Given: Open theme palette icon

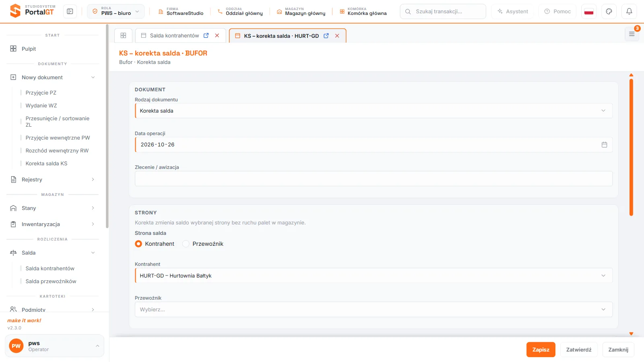Looking at the screenshot, I should click(x=609, y=11).
